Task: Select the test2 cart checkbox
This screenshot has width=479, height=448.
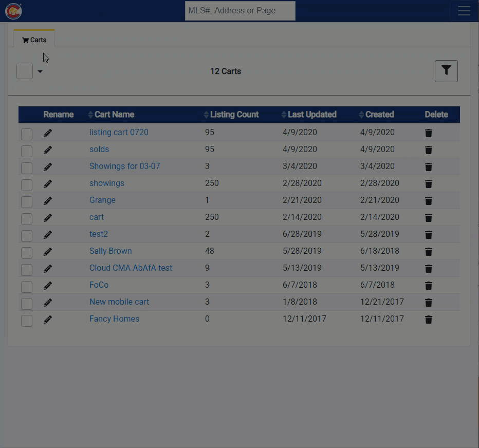Action: pos(27,236)
